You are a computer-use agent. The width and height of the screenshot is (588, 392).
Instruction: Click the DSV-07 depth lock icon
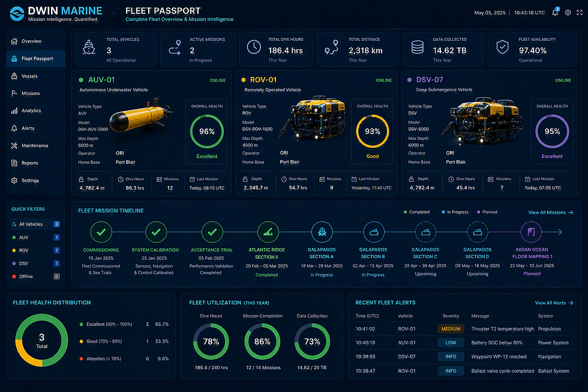tap(412, 179)
